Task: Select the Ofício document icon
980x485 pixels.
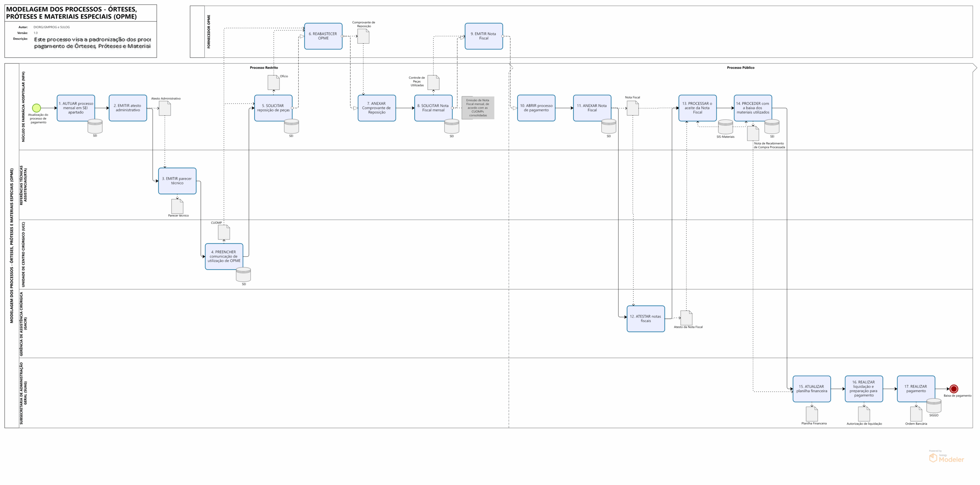Action: point(274,83)
